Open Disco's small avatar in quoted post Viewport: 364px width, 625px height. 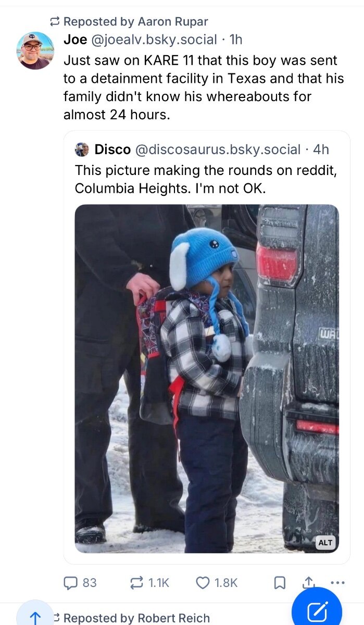click(x=82, y=149)
